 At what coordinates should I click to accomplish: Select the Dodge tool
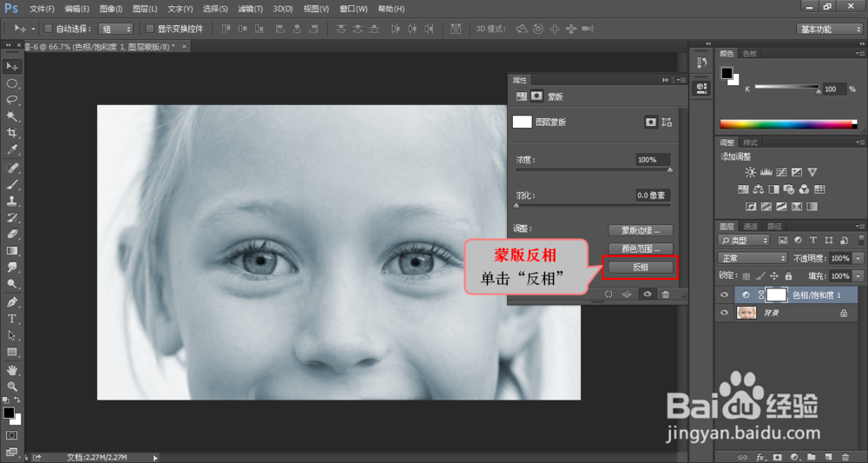click(x=12, y=284)
